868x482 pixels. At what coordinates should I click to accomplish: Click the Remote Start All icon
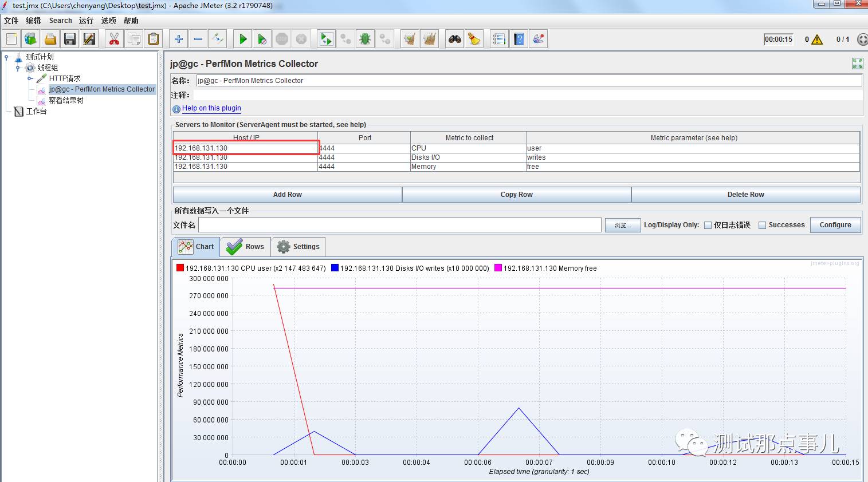coord(326,39)
